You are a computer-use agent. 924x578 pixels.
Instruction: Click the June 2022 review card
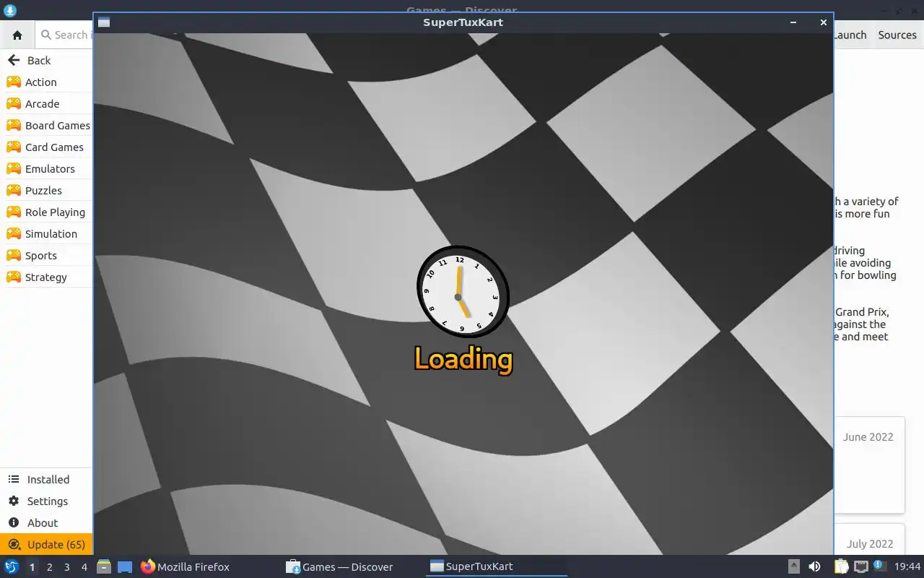click(x=869, y=465)
